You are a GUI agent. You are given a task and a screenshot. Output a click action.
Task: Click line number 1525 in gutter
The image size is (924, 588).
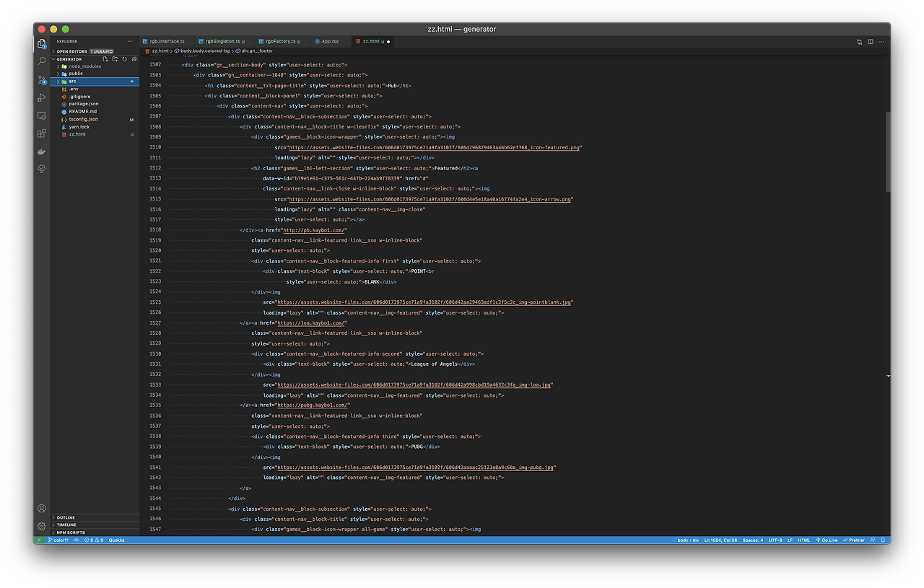[154, 302]
